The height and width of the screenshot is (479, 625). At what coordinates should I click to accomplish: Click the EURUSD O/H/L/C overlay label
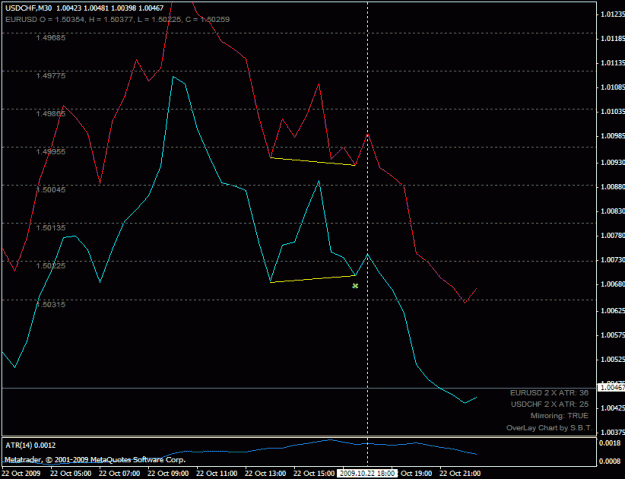(118, 19)
